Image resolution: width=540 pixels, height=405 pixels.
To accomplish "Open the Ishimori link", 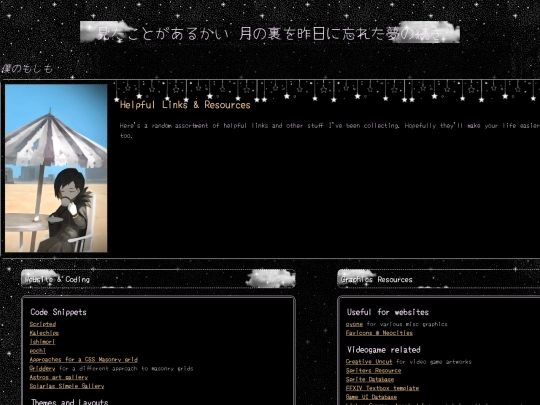I will 42,342.
